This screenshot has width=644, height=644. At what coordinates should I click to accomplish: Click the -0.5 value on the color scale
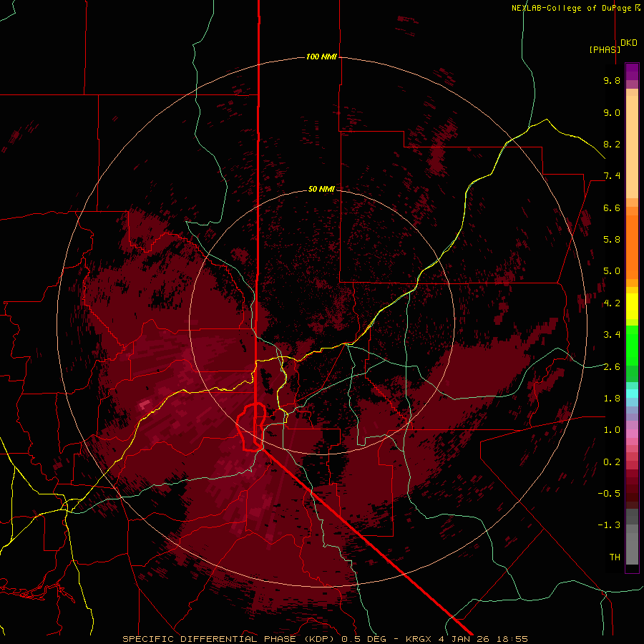[609, 494]
